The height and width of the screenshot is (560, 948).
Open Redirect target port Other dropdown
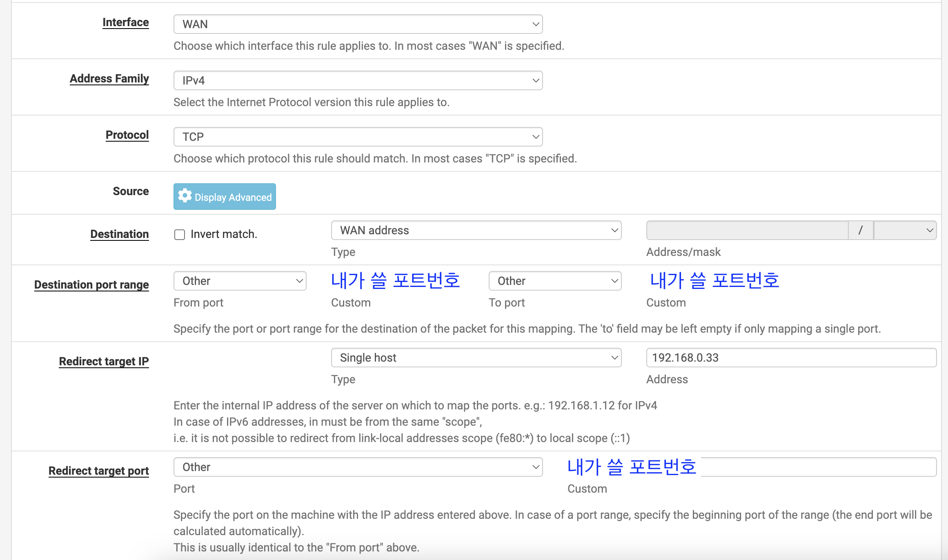pos(358,467)
